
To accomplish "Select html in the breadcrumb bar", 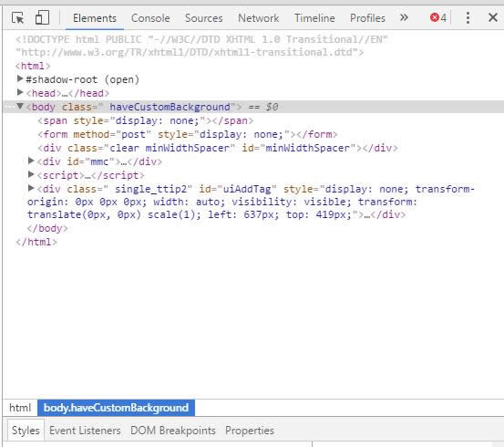I will [x=20, y=408].
